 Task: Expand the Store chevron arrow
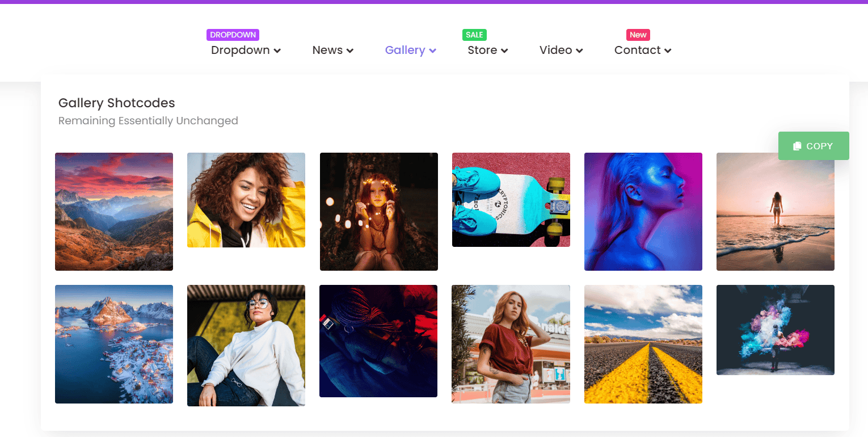point(504,51)
